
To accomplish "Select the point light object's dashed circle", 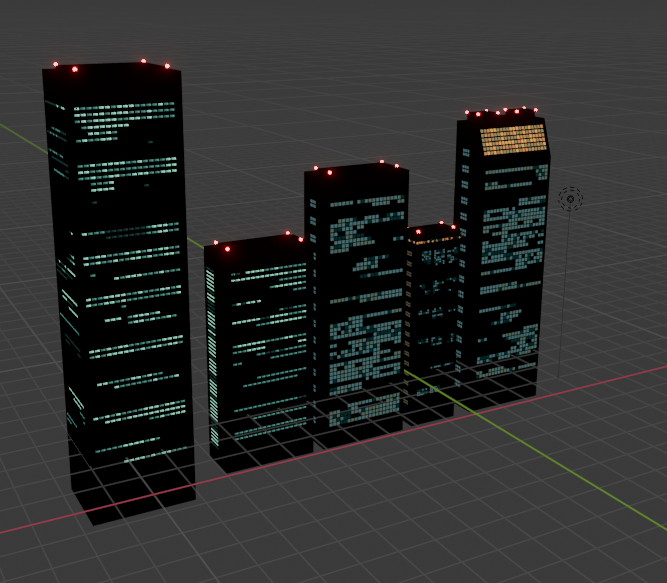I will pos(570,199).
